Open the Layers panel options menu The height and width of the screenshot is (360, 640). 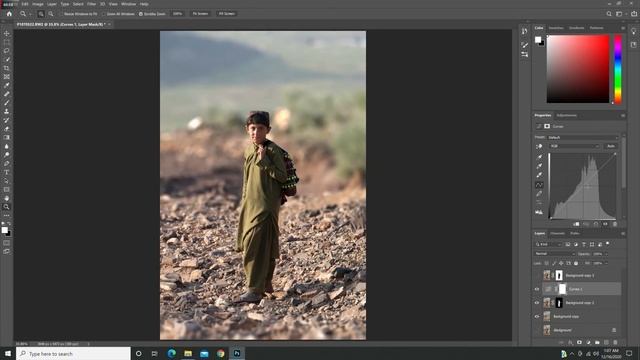click(623, 233)
